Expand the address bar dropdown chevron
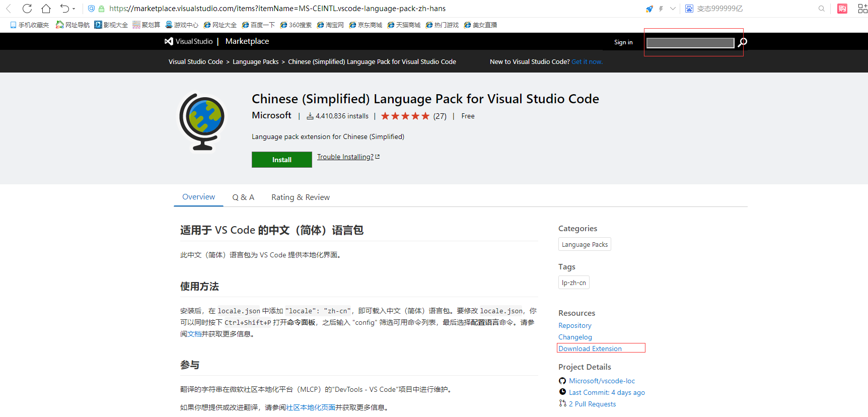868x417 pixels. point(673,9)
